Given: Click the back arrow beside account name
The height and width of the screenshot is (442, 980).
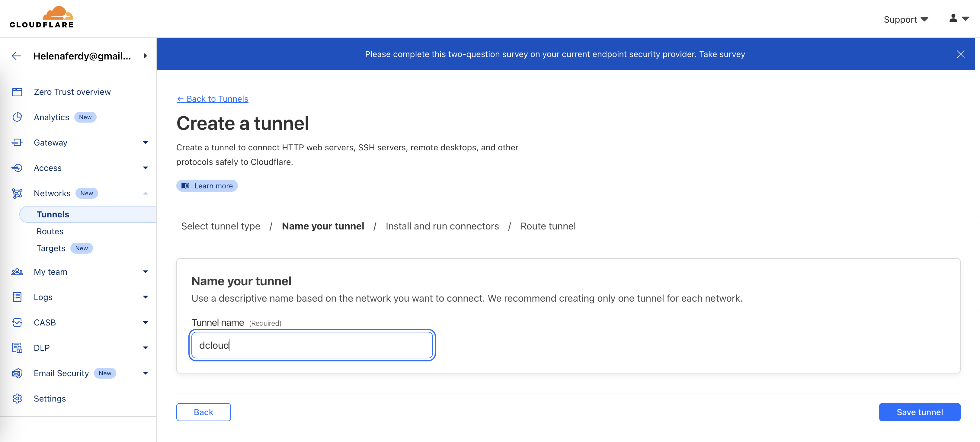Looking at the screenshot, I should pyautogui.click(x=16, y=56).
